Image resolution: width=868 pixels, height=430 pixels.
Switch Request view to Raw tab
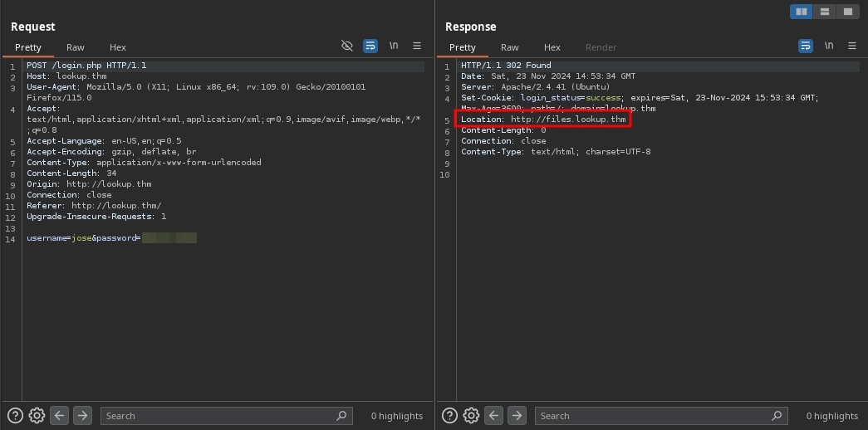pyautogui.click(x=76, y=47)
